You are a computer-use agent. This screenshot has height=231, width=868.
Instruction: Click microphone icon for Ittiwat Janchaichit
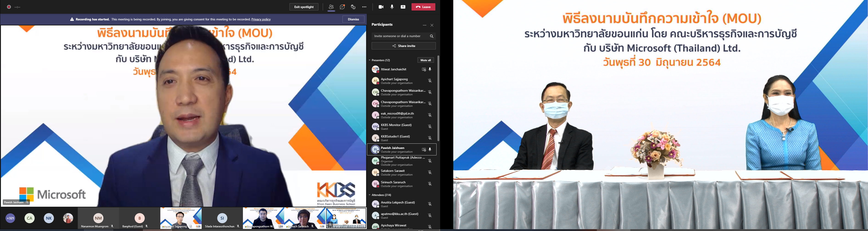tap(430, 69)
